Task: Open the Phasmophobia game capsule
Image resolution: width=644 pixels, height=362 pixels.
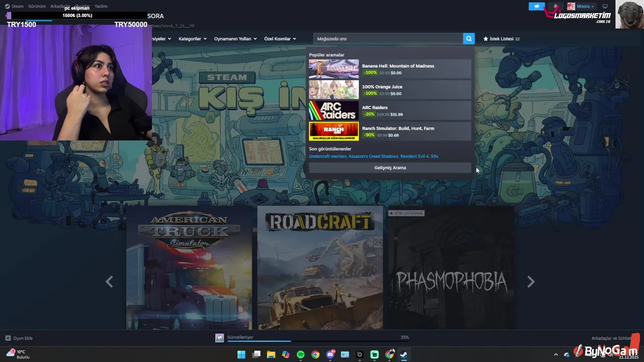Action: coord(451,267)
